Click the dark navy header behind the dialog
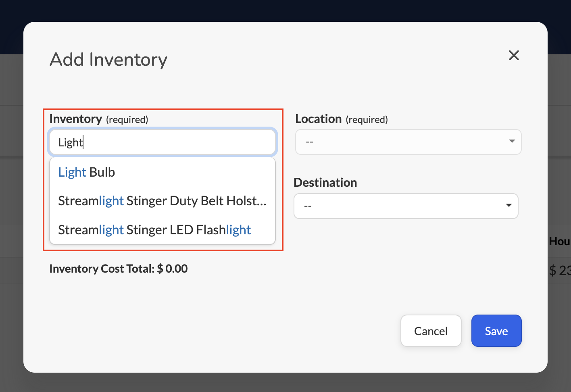Screen dimensions: 571x392 click(285, 10)
